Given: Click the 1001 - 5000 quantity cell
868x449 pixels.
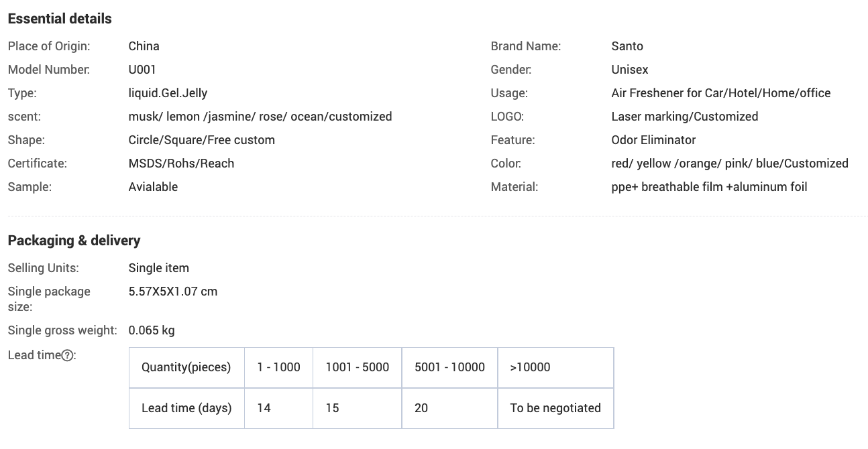Looking at the screenshot, I should [357, 367].
